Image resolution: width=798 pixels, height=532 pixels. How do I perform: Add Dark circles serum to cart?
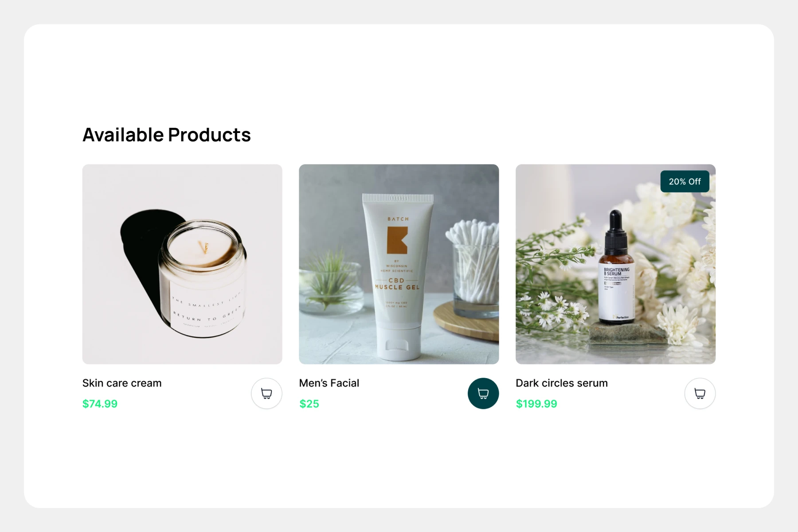click(700, 393)
